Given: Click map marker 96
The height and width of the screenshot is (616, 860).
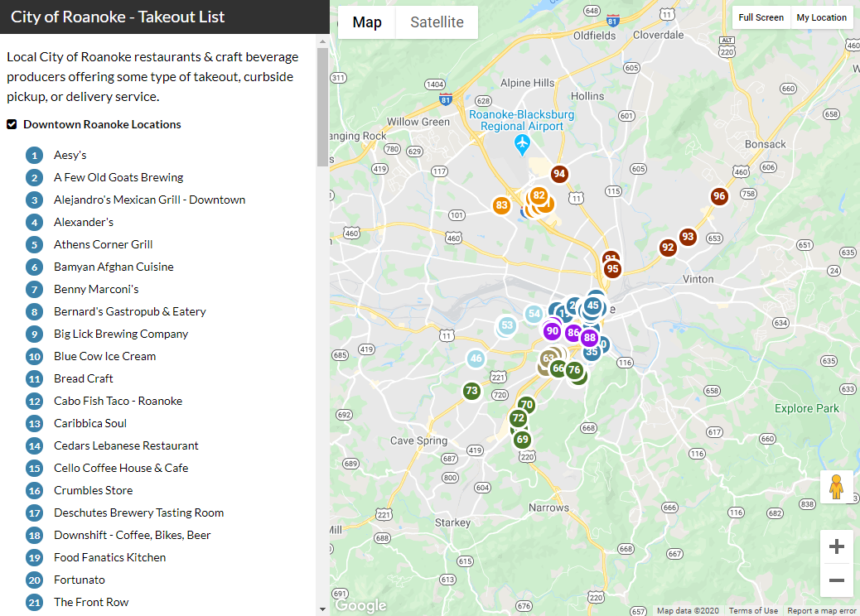Looking at the screenshot, I should [719, 196].
